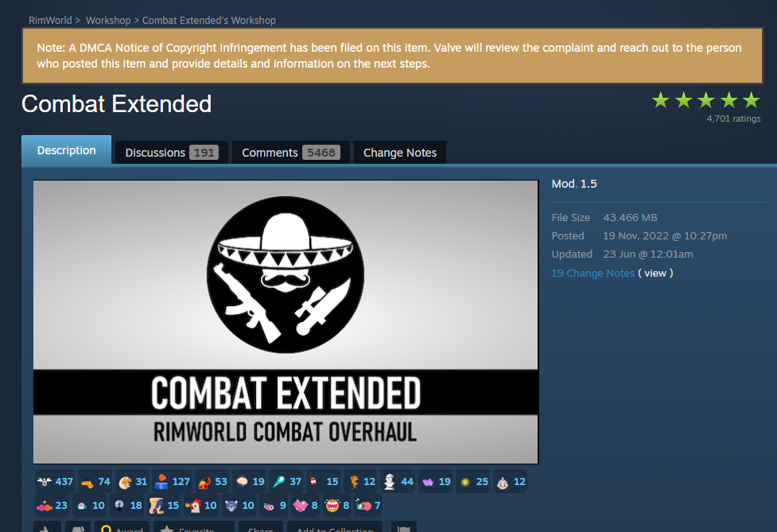Click the flag report icon
The height and width of the screenshot is (532, 777).
click(404, 527)
